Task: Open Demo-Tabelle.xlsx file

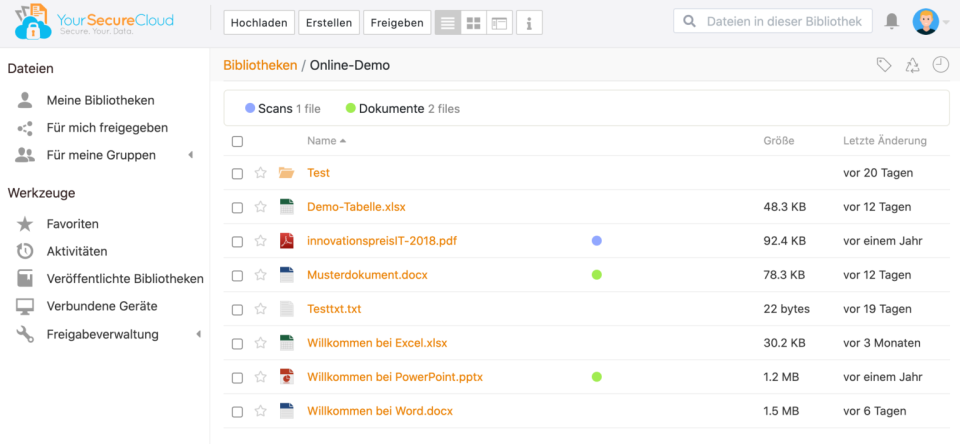Action: [x=356, y=207]
